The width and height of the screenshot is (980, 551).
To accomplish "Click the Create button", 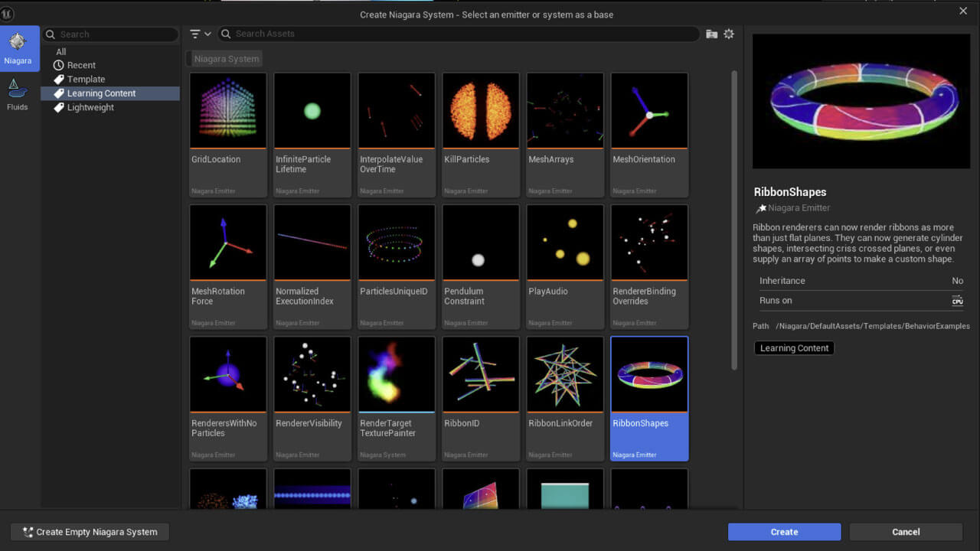I will 784,532.
